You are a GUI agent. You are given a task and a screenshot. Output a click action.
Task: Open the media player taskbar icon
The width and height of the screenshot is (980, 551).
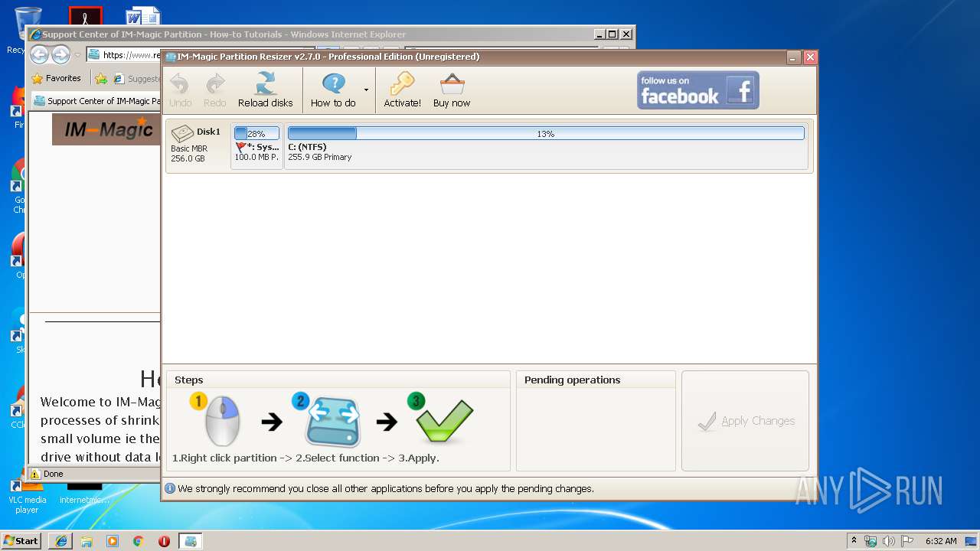[113, 541]
